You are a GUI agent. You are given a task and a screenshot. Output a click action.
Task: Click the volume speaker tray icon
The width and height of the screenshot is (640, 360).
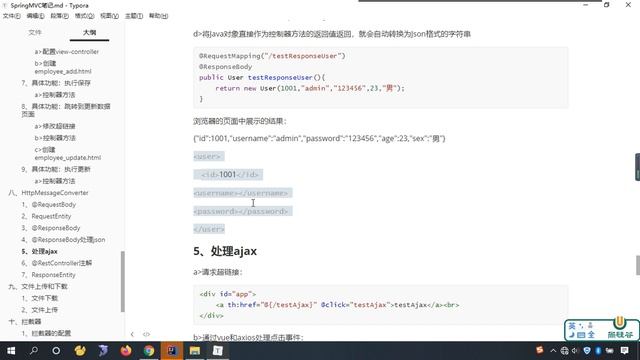pyautogui.click(x=575, y=351)
